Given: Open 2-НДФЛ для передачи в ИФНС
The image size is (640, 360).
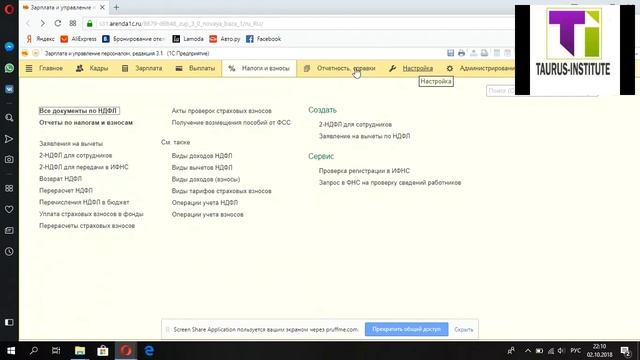Looking at the screenshot, I should click(84, 167).
